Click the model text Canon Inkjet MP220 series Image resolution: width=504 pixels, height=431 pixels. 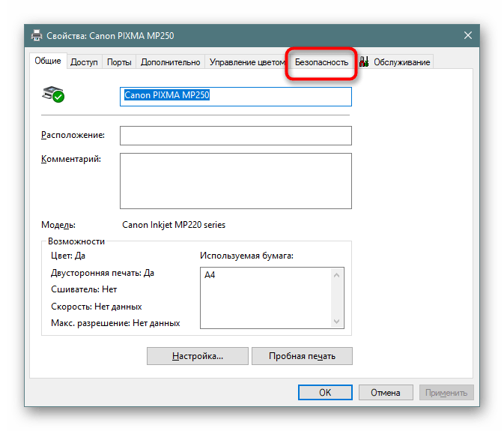pyautogui.click(x=174, y=225)
